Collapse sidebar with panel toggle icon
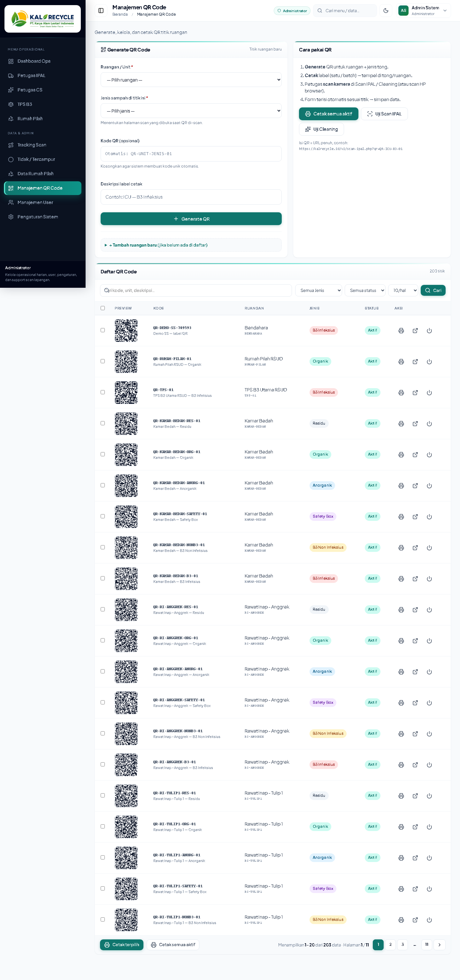 click(x=101, y=11)
